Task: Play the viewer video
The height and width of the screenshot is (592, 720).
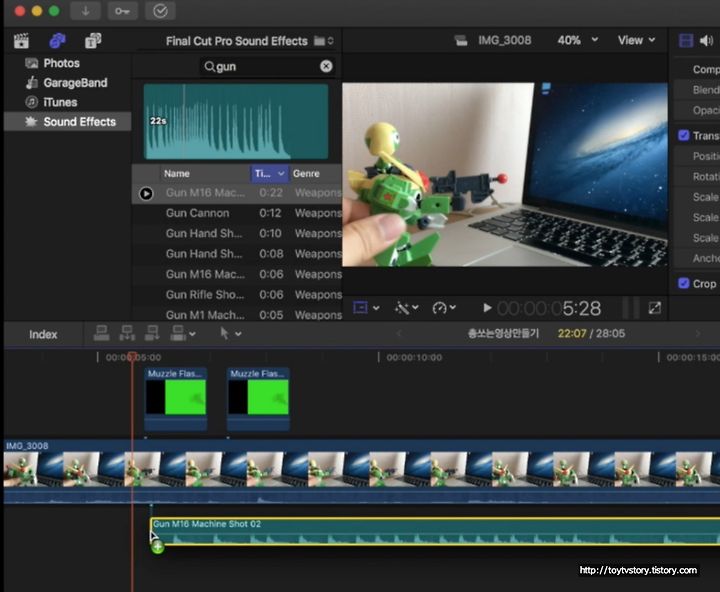Action: click(x=487, y=308)
